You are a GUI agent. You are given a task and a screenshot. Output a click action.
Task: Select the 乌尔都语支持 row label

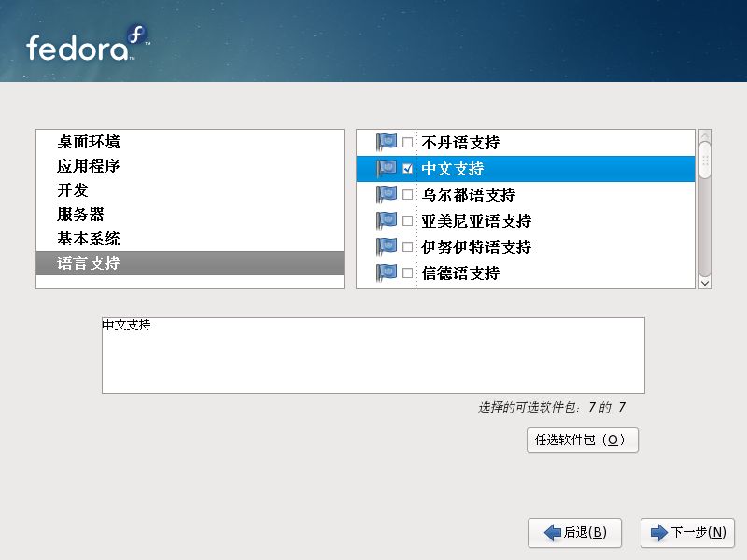coord(469,195)
